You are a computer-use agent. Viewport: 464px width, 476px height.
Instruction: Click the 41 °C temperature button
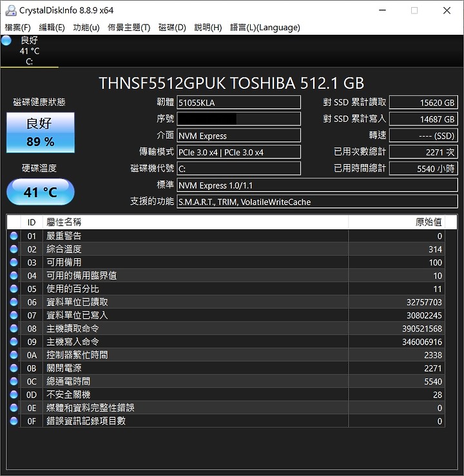click(x=41, y=192)
